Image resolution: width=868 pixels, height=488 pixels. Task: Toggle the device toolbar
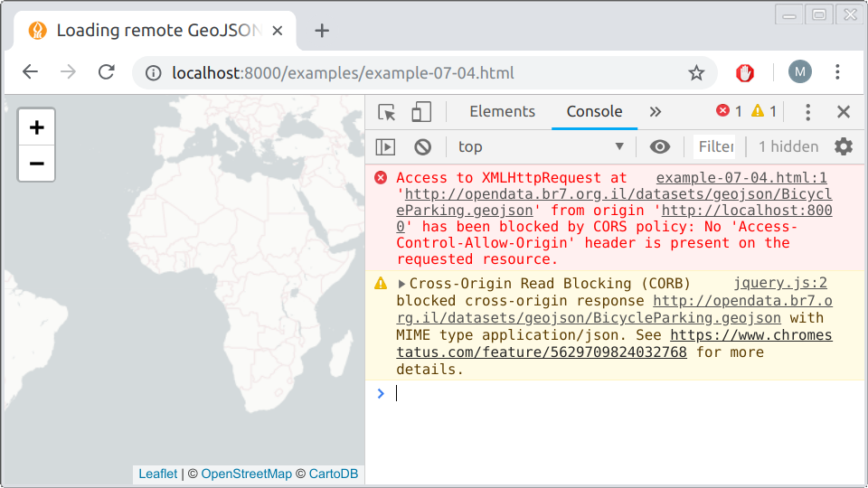coord(421,112)
